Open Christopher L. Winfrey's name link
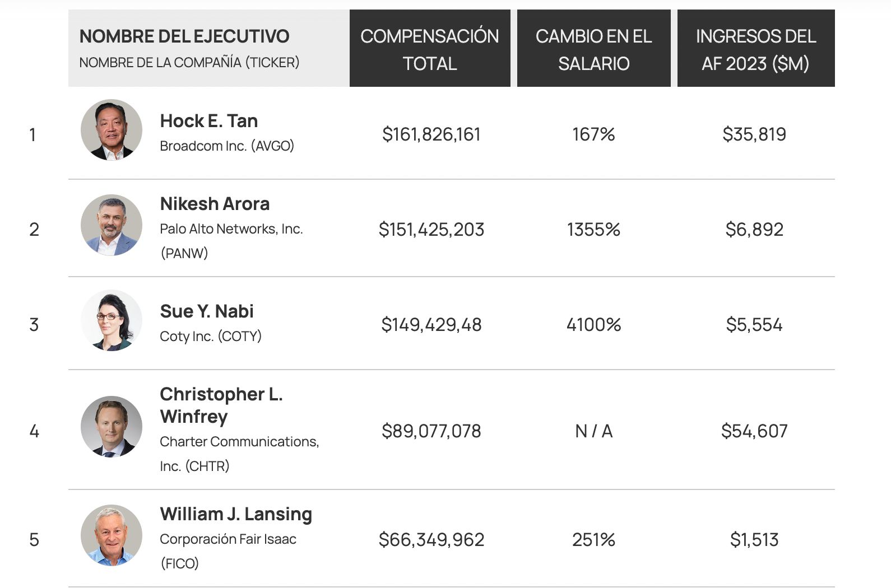891x588 pixels. click(x=221, y=405)
